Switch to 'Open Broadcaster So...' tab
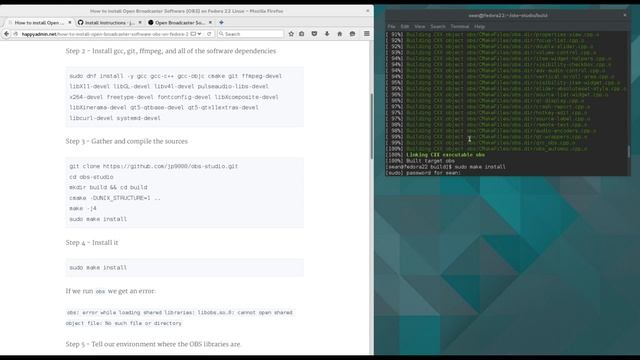Viewport: 640px width, 360px height. 180,22
